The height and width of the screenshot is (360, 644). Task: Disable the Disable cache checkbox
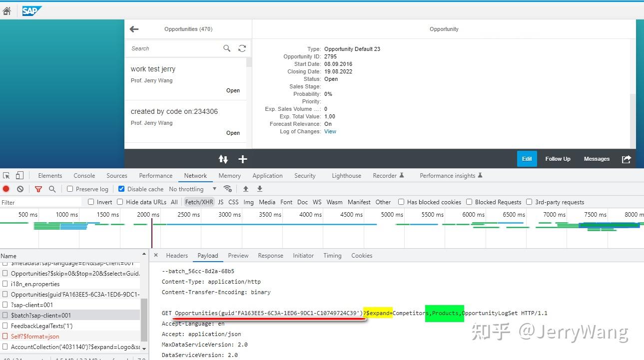[121, 189]
